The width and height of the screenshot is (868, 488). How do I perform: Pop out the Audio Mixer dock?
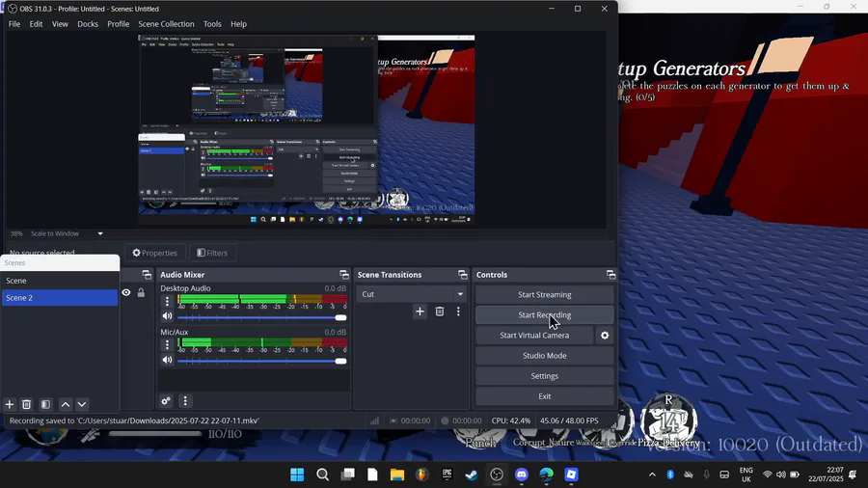click(344, 275)
